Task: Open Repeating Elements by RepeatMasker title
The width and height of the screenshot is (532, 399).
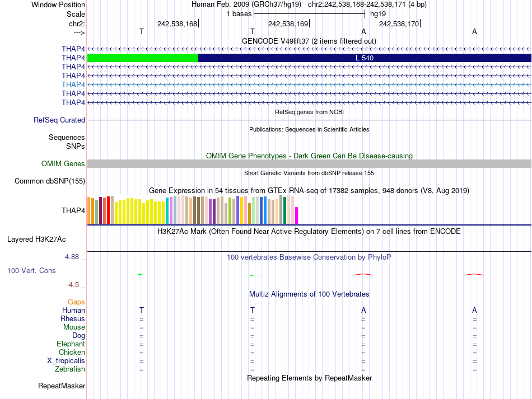Action: [310, 378]
